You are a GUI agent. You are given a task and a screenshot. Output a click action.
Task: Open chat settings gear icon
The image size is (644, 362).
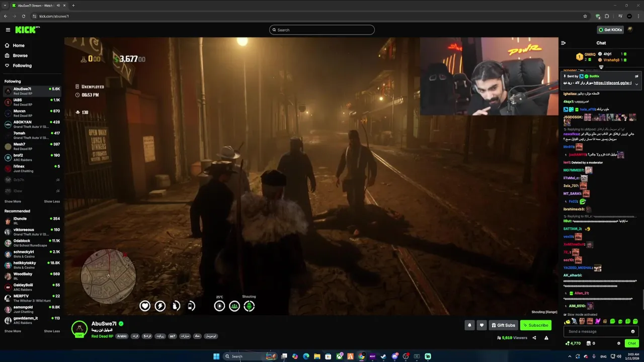(x=619, y=343)
